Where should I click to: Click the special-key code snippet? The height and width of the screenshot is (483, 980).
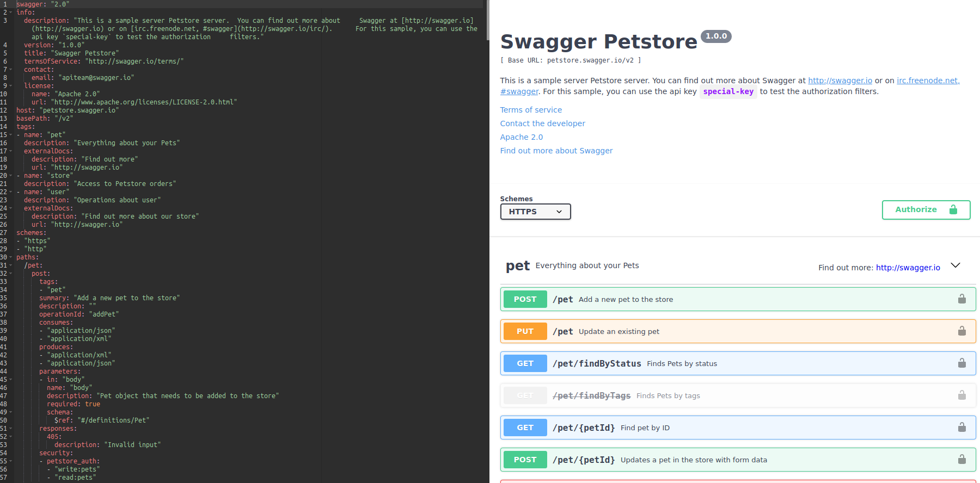click(x=728, y=91)
